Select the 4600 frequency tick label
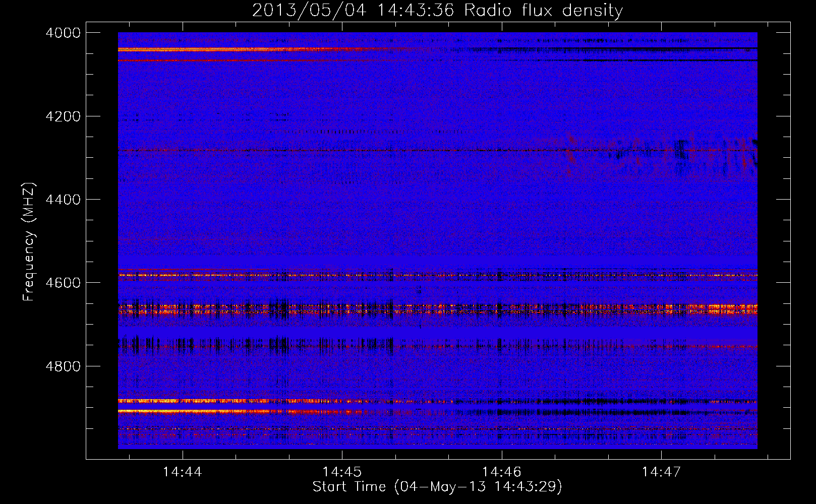Image resolution: width=816 pixels, height=504 pixels. (x=63, y=283)
